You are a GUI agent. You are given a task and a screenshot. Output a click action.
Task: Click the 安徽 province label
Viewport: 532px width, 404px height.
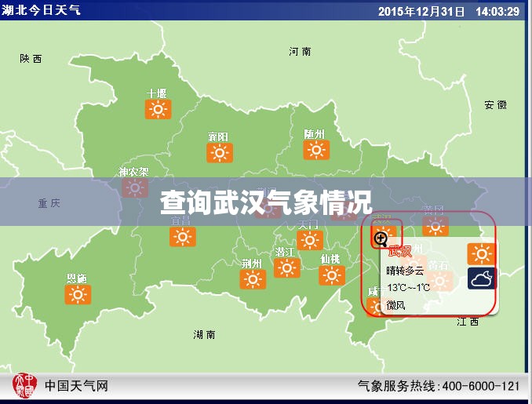pos(495,105)
